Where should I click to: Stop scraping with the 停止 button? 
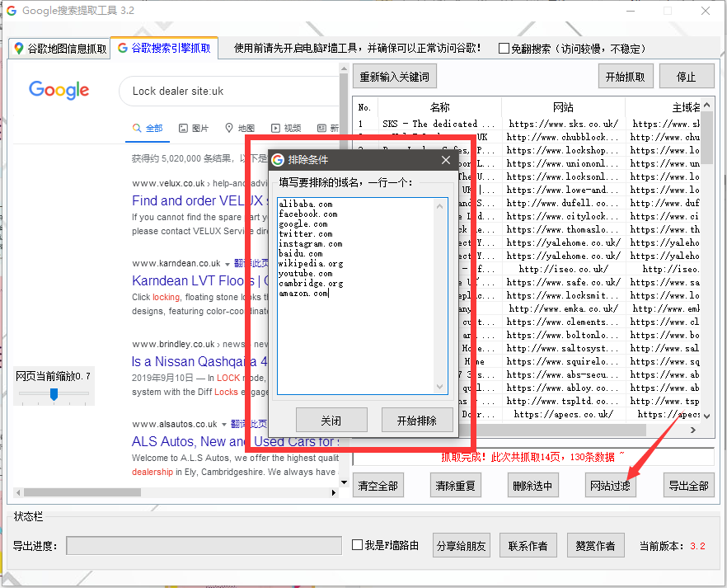(686, 77)
